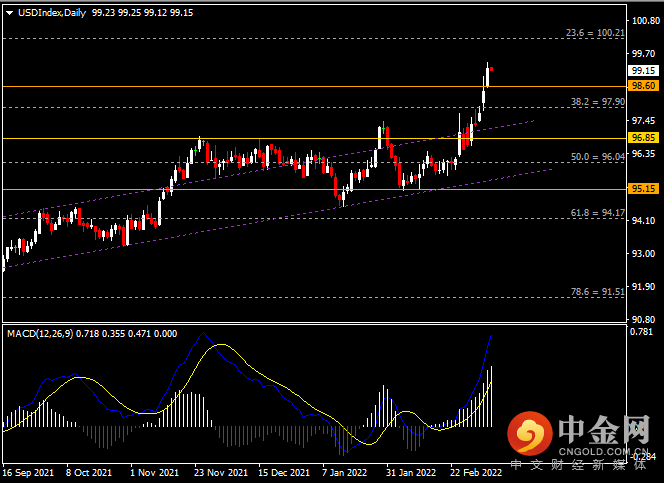
Task: Select the price axis value 97.45
Action: (643, 121)
